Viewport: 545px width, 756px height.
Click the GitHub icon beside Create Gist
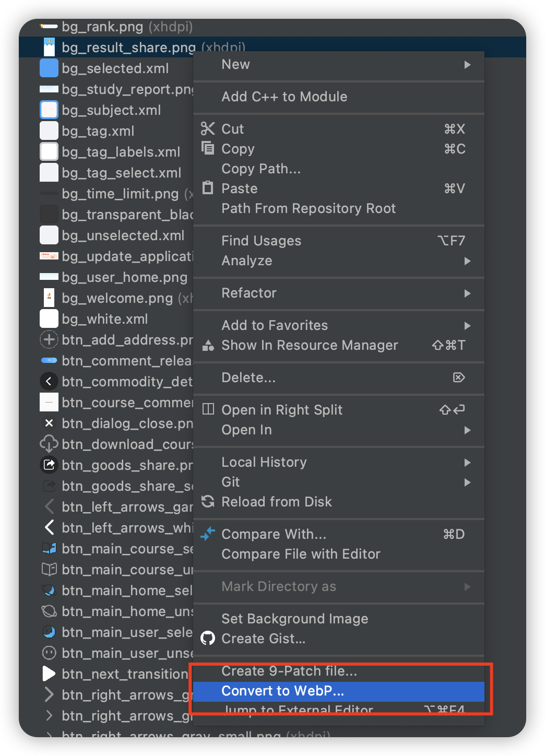tap(208, 638)
